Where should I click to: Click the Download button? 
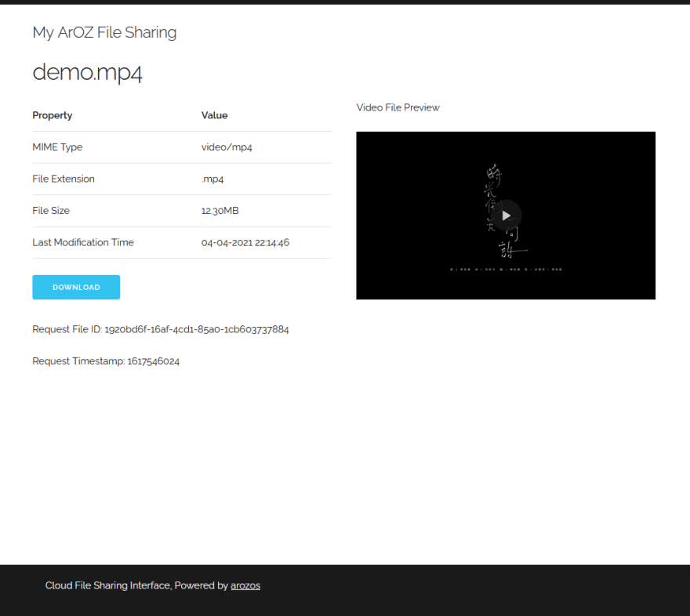[x=76, y=287]
